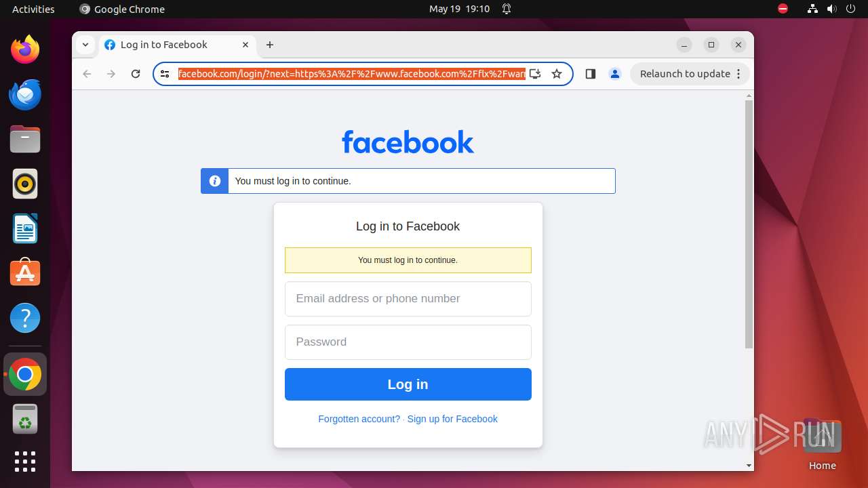Open Rhythmbox music player icon
The image size is (868, 488).
click(25, 184)
